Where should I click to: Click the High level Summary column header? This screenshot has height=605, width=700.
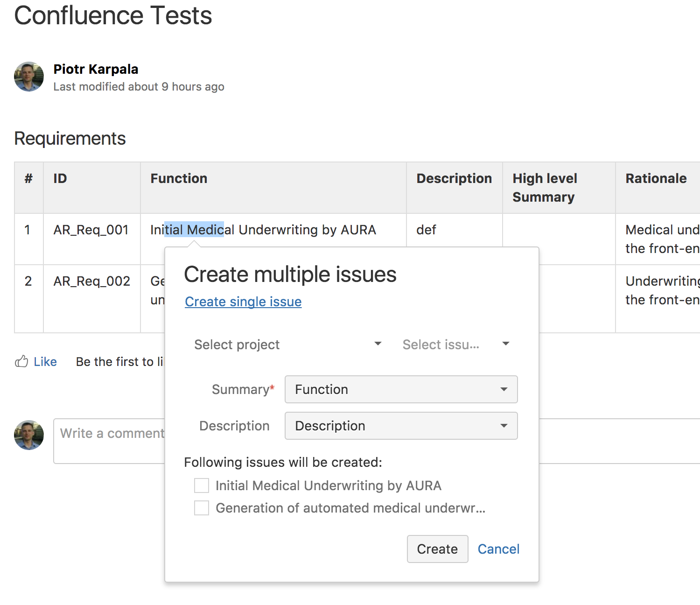point(559,188)
